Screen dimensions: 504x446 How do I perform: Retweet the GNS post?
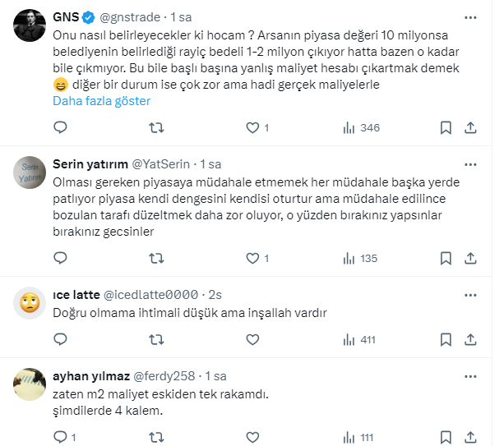[155, 127]
